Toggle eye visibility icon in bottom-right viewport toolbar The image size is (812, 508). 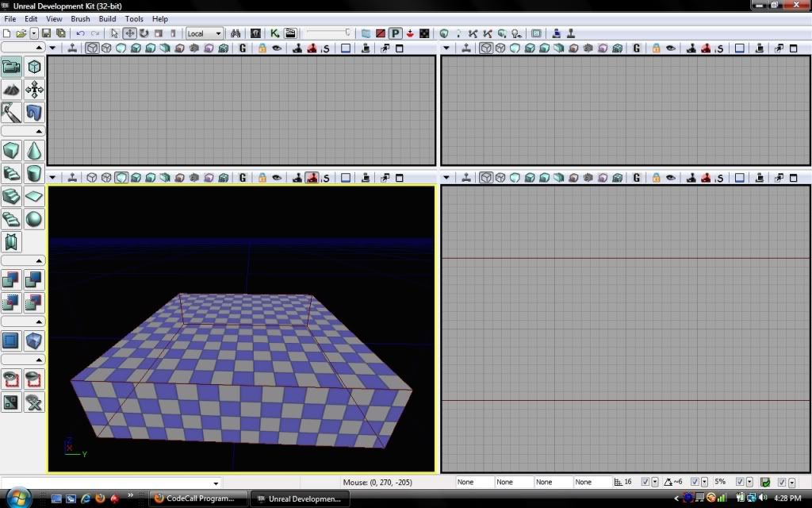(671, 178)
